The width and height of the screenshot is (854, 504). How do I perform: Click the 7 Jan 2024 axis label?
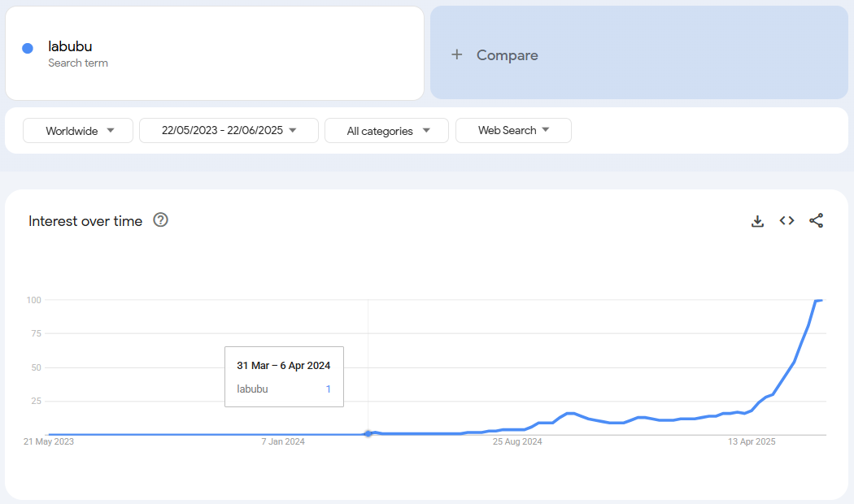coord(283,442)
